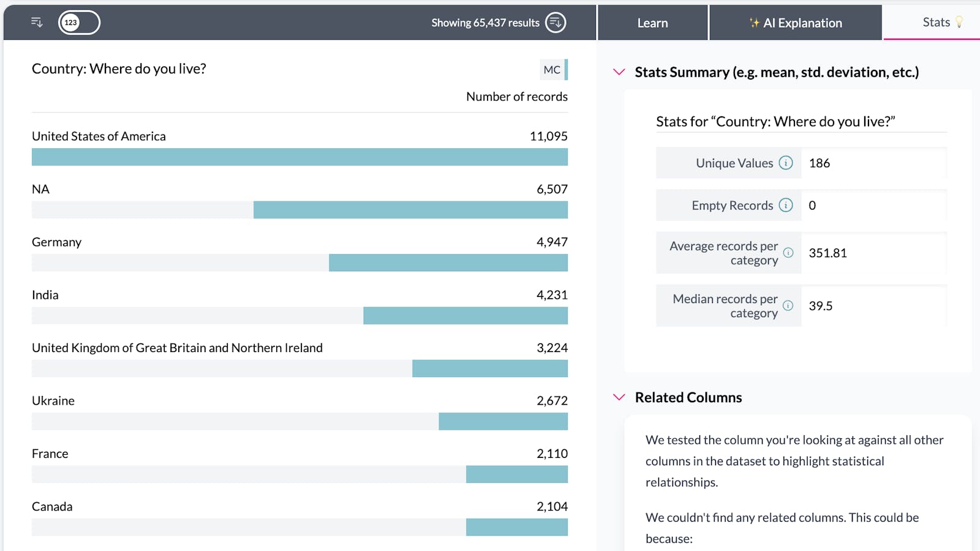
Task: Click the India row label
Action: tap(45, 295)
